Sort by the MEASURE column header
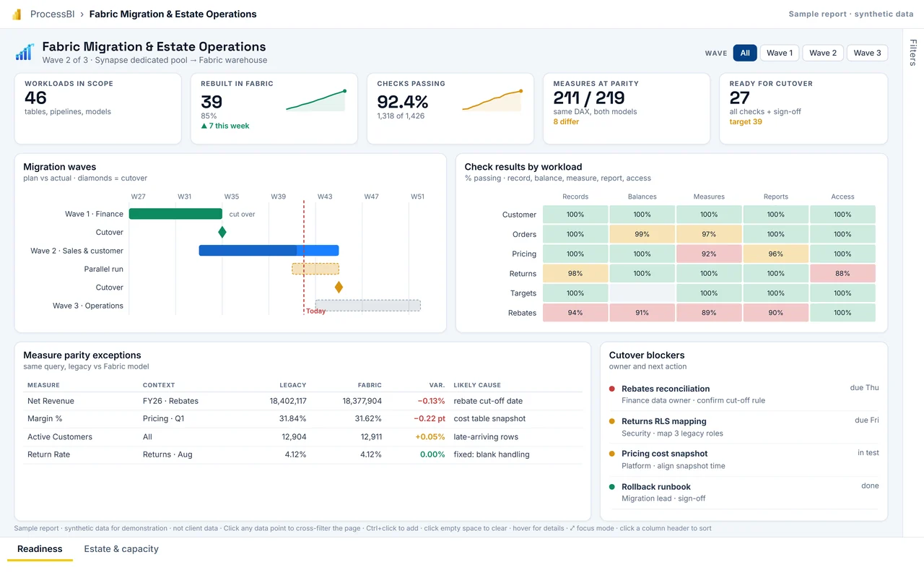The image size is (924, 578). pyautogui.click(x=43, y=385)
